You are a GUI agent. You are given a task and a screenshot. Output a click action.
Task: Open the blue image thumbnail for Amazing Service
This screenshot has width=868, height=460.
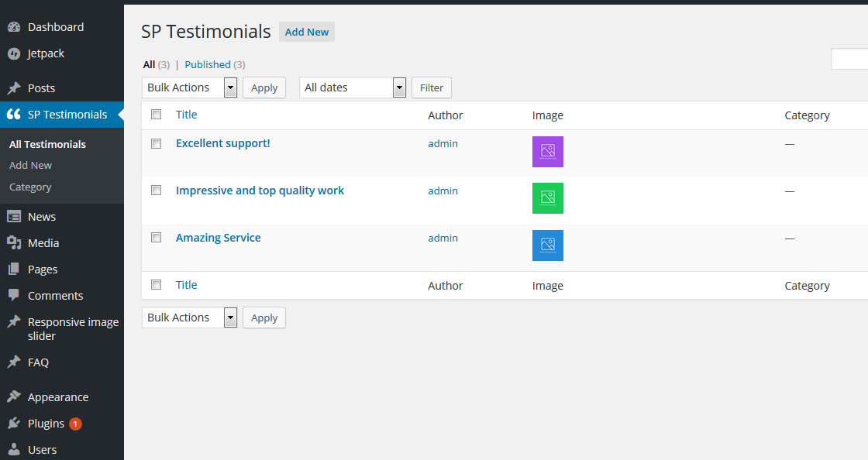point(547,245)
